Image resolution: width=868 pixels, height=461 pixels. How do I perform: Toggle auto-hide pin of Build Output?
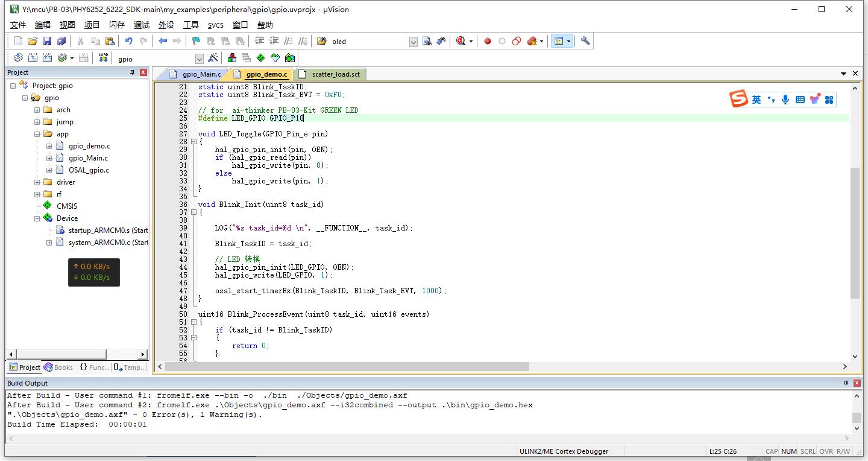(x=846, y=383)
